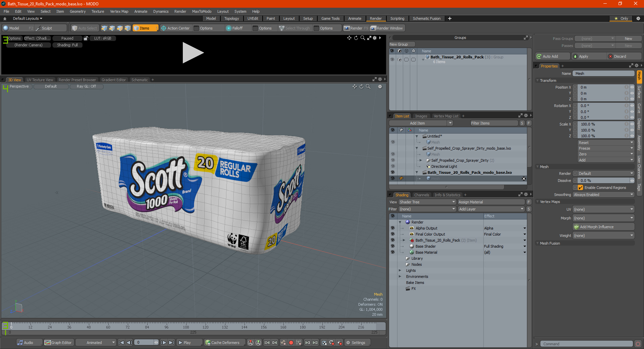
Task: Click the Audio note icon
Action: (x=20, y=343)
